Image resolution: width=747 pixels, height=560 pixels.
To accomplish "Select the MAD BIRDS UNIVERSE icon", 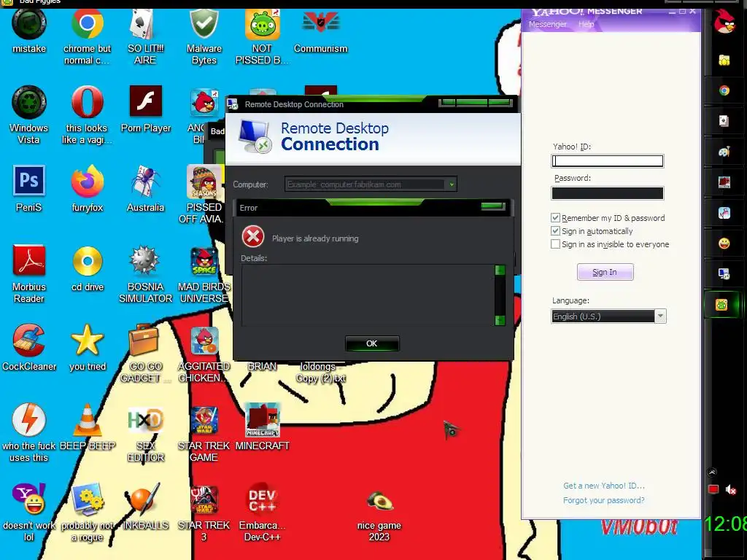I will tap(204, 274).
